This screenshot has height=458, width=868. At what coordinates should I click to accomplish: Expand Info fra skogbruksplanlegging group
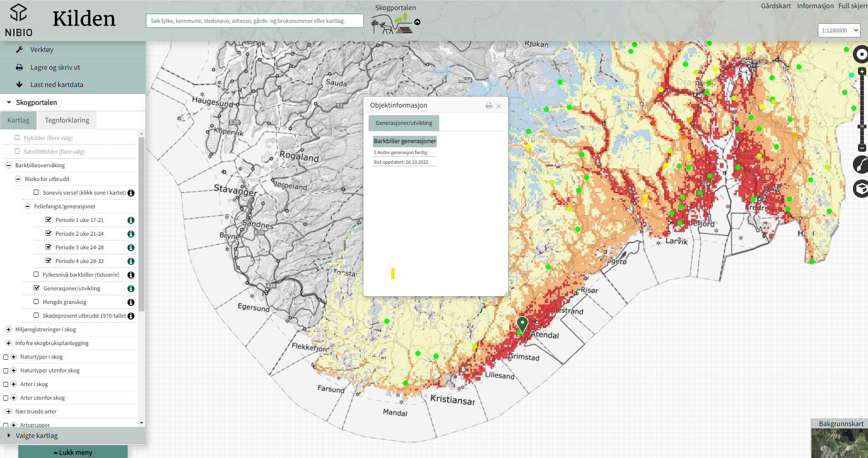[9, 343]
